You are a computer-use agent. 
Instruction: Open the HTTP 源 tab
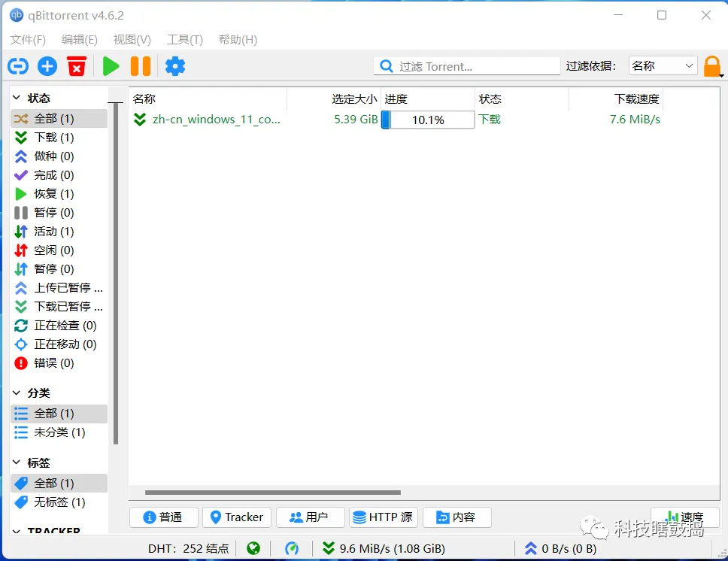tap(384, 517)
